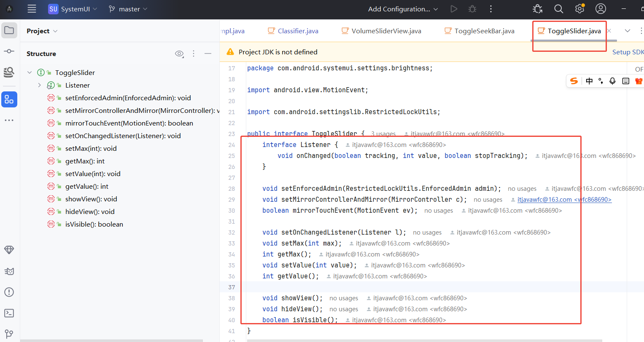Open more run actions kebab menu
This screenshot has width=644, height=342.
[x=491, y=9]
